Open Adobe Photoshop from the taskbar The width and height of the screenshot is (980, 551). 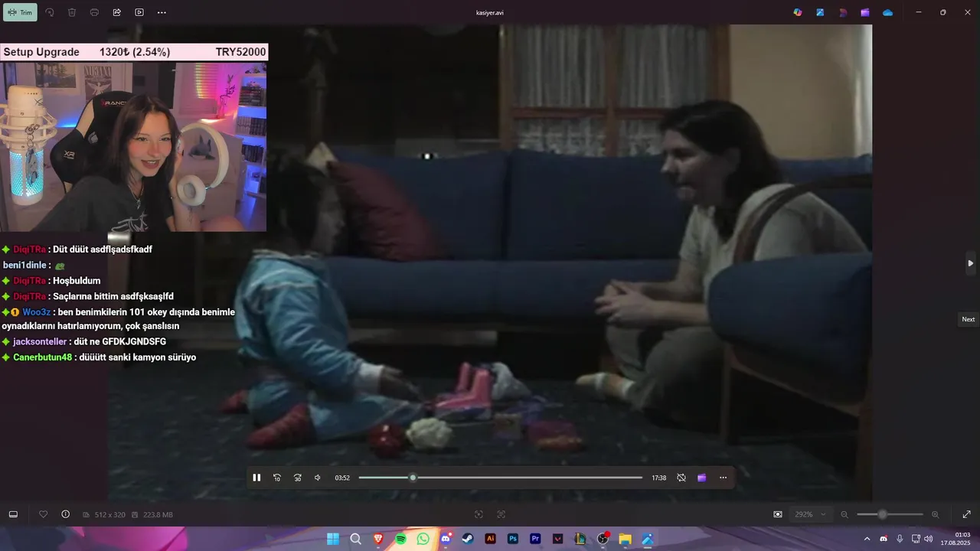click(513, 539)
